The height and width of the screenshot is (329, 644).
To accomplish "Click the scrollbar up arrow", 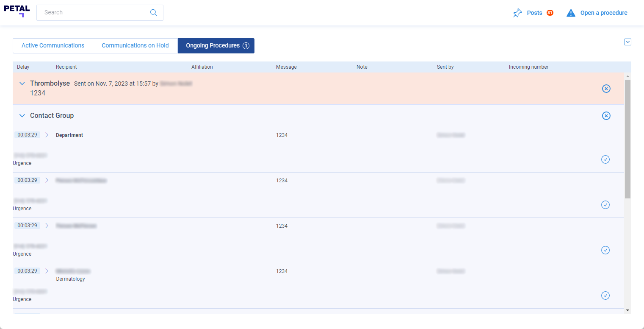I will (x=627, y=76).
